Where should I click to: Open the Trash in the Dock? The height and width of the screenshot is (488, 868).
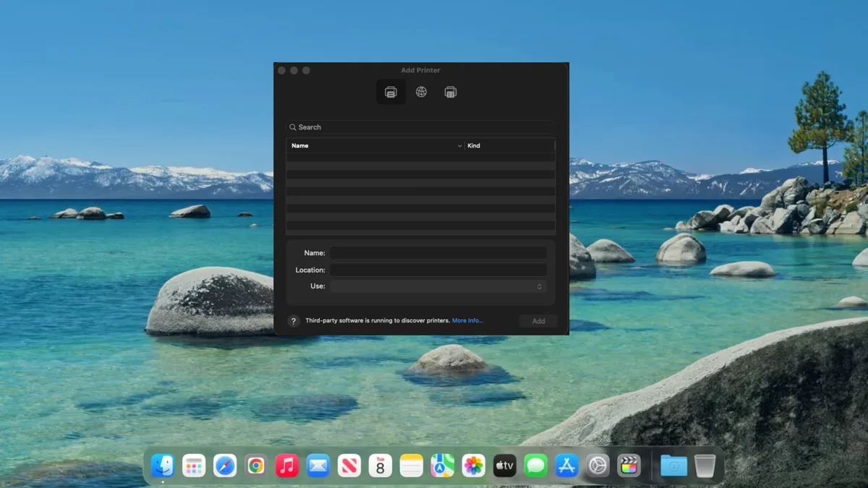pos(705,466)
